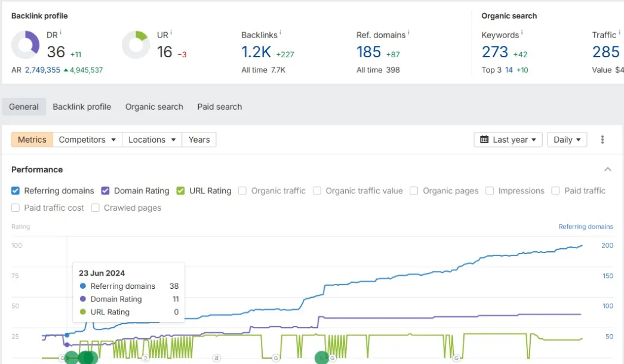Click the info icon next to UR
The height and width of the screenshot is (364, 624).
(171, 33)
